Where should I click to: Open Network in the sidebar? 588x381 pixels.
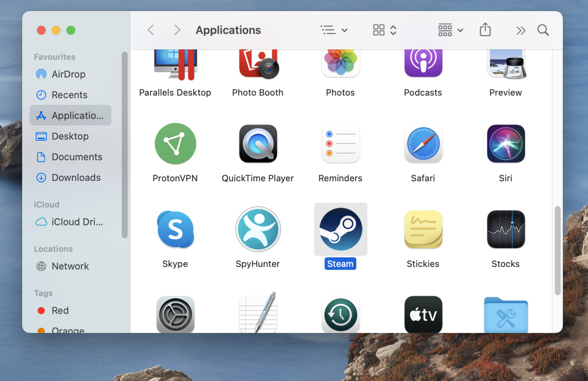[70, 266]
